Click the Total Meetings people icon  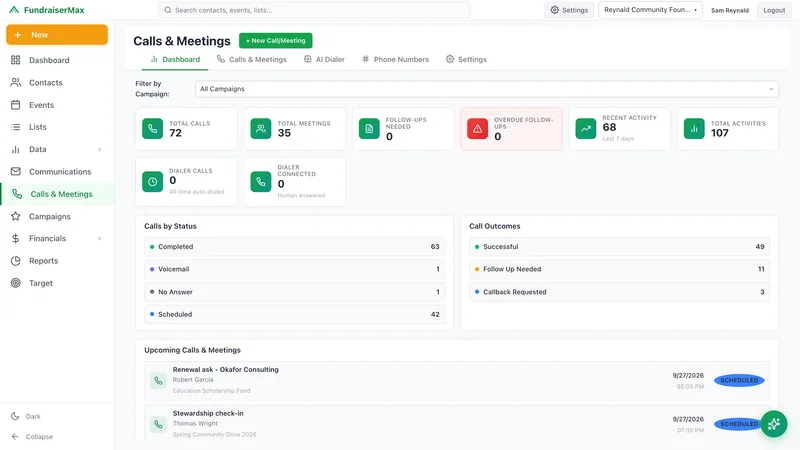pos(261,129)
